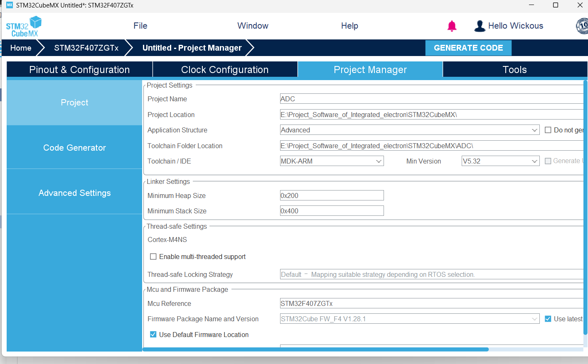
Task: Open Firmware Package Name and Version dropdown
Action: tap(410, 319)
